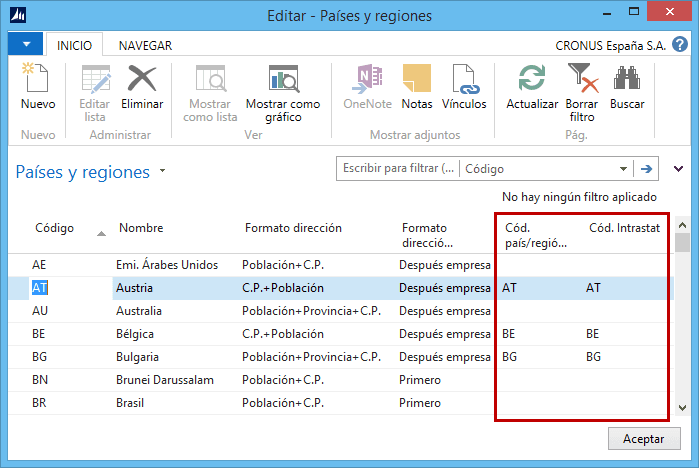This screenshot has height=468, width=699.
Task: Select the Brasil name cell
Action: click(x=130, y=402)
